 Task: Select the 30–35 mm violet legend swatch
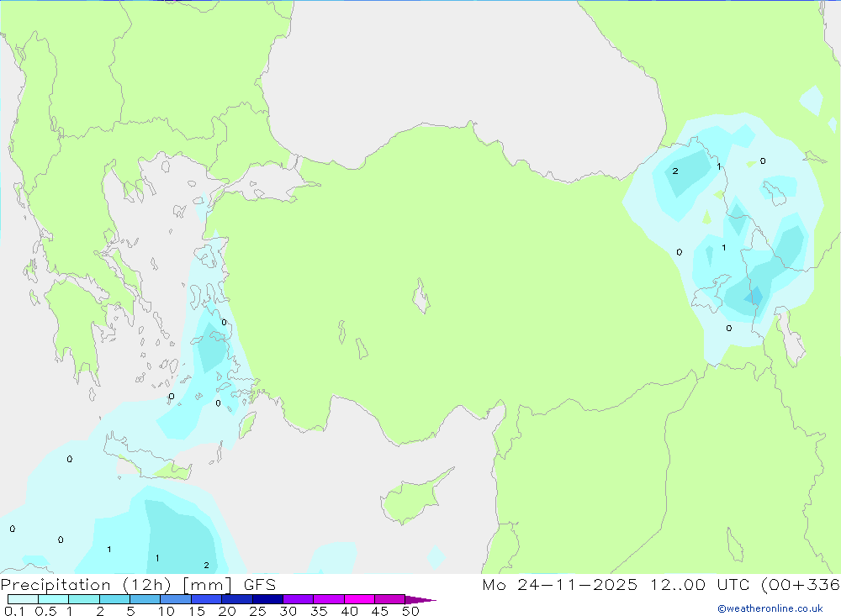click(x=298, y=599)
